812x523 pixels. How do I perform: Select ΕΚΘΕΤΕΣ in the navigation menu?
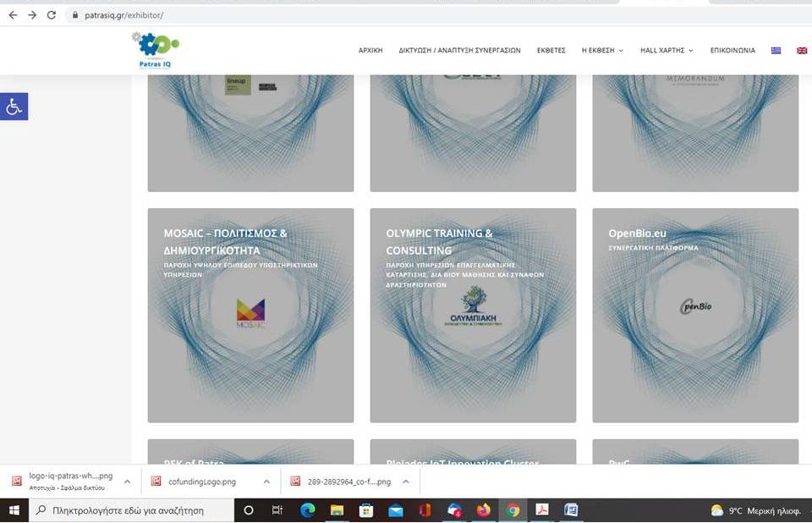pyautogui.click(x=551, y=50)
